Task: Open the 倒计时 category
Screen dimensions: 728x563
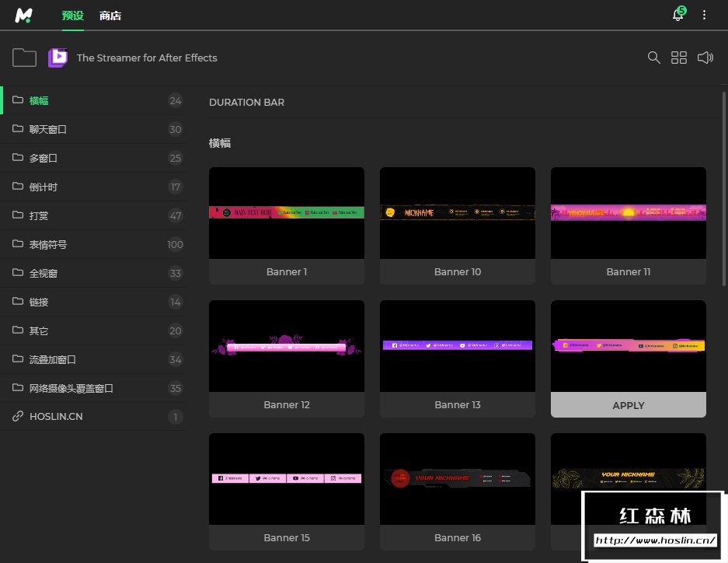Action: [44, 187]
